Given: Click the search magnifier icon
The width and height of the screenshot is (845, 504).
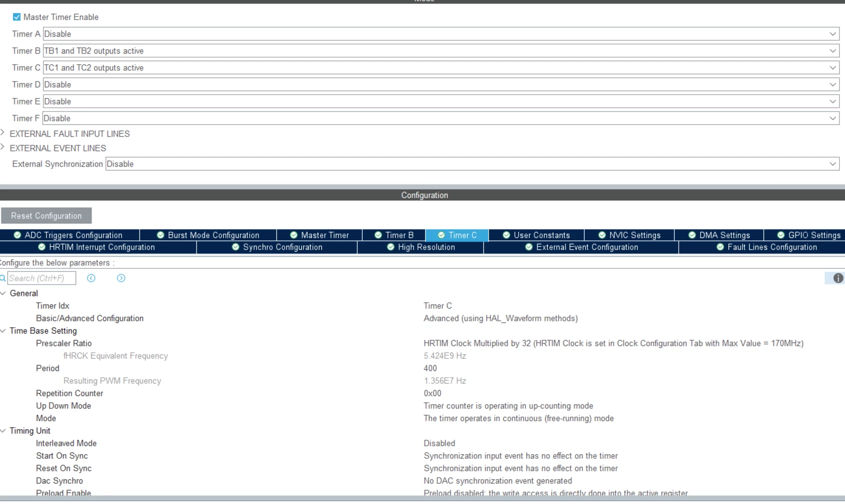Looking at the screenshot, I should [3, 278].
